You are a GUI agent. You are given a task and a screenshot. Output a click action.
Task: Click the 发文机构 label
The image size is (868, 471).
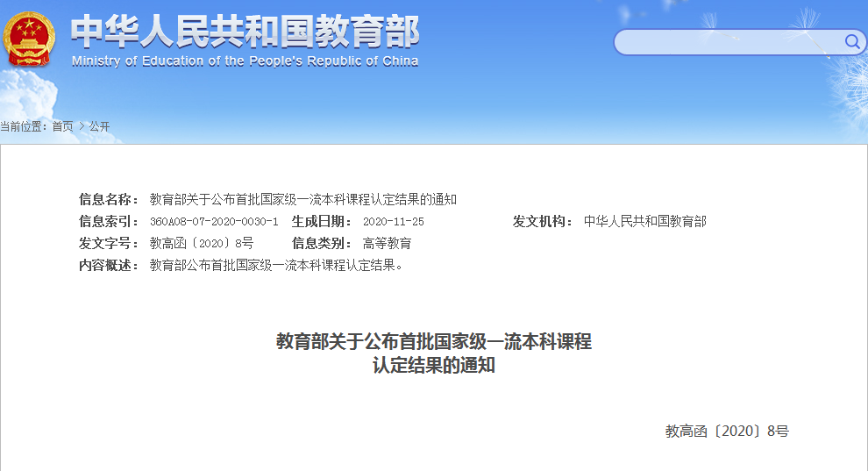(x=543, y=221)
